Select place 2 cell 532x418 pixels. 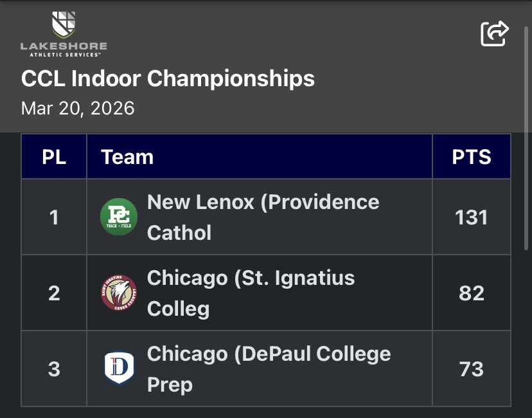point(54,293)
